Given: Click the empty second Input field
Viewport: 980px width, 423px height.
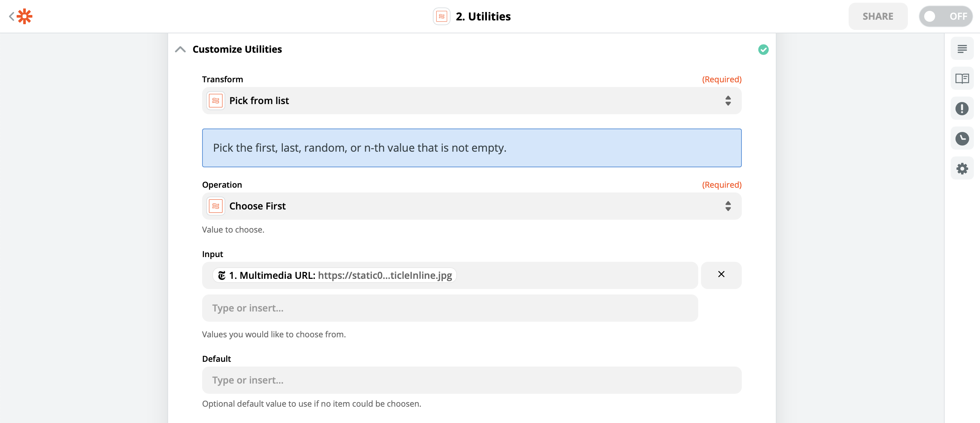Looking at the screenshot, I should (x=450, y=308).
